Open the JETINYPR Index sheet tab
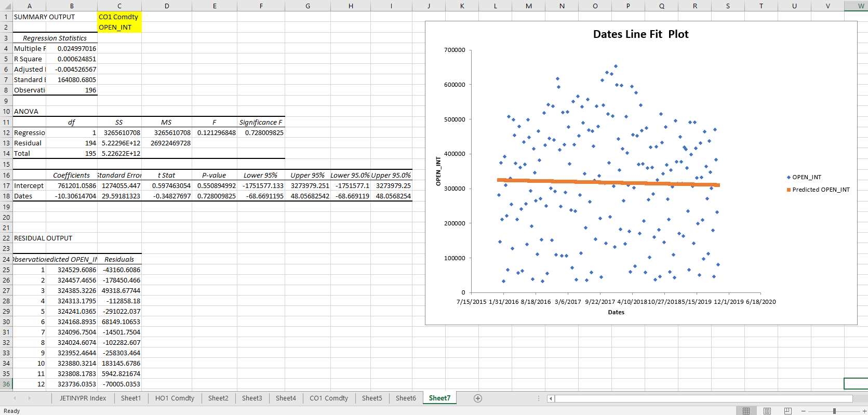The image size is (868, 415). [83, 398]
